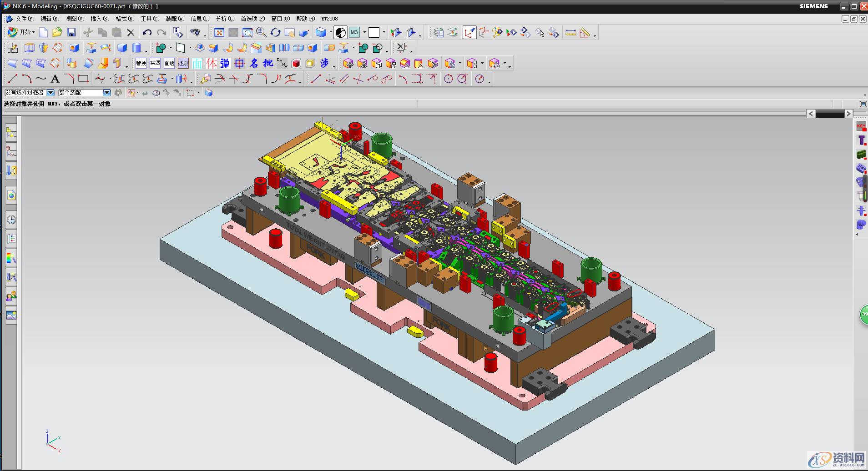Open the 文件 menu

tap(24, 19)
